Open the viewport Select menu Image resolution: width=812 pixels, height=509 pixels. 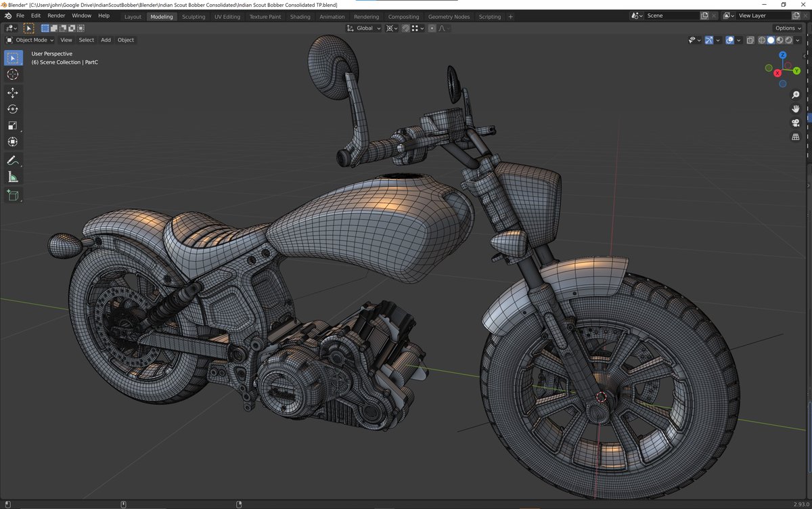(87, 40)
